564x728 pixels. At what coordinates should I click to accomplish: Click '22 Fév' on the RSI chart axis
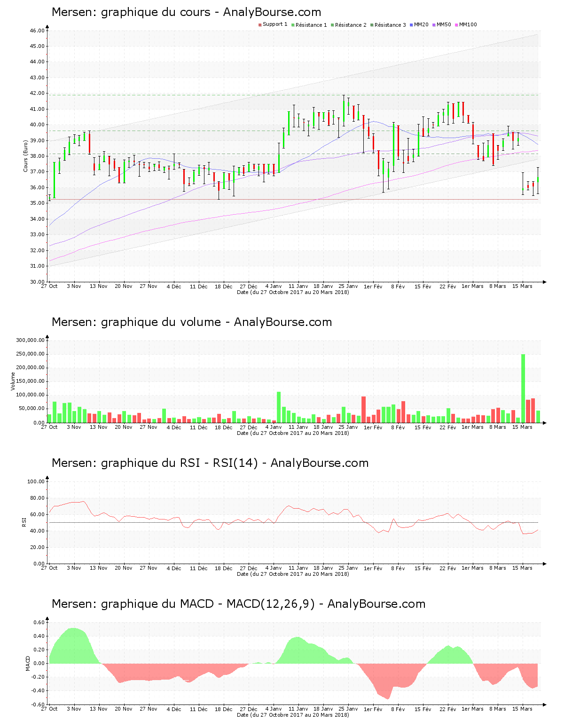(448, 568)
